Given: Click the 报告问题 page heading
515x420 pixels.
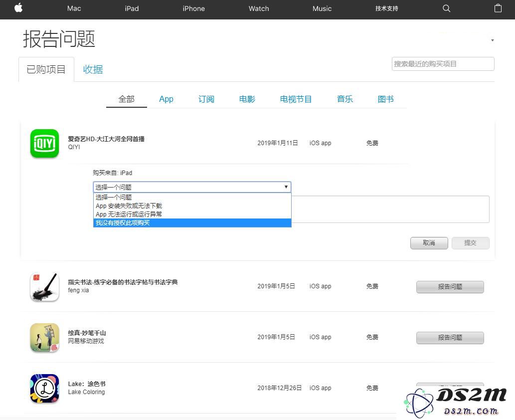Looking at the screenshot, I should tap(59, 39).
